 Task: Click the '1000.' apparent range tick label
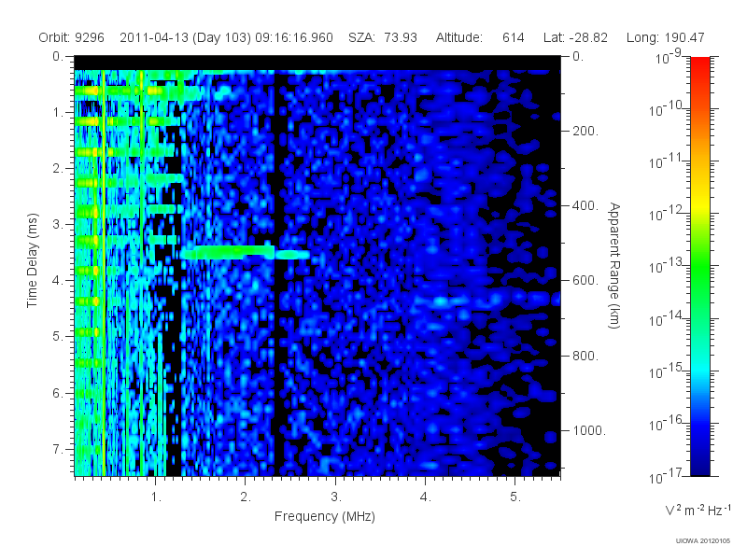589,430
